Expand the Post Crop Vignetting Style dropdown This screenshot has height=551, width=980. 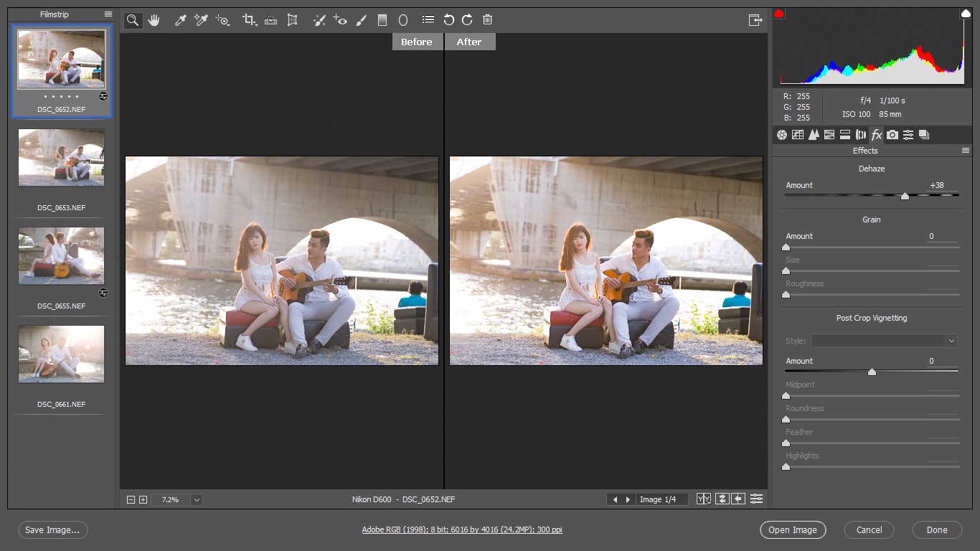point(951,341)
